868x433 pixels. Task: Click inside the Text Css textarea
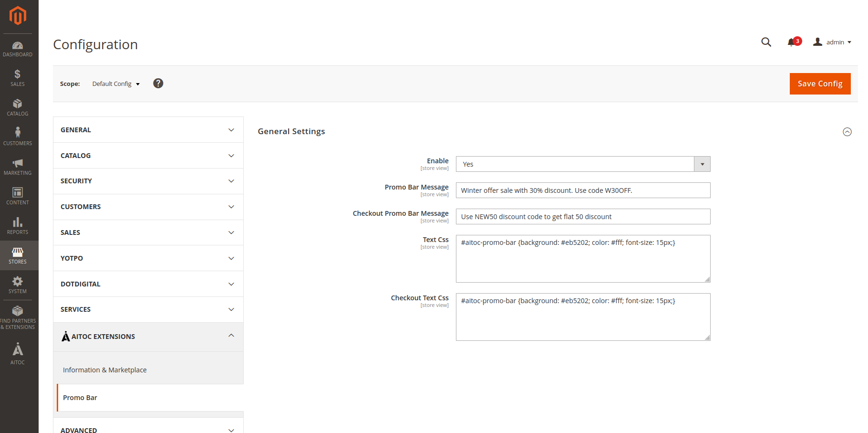(x=583, y=259)
